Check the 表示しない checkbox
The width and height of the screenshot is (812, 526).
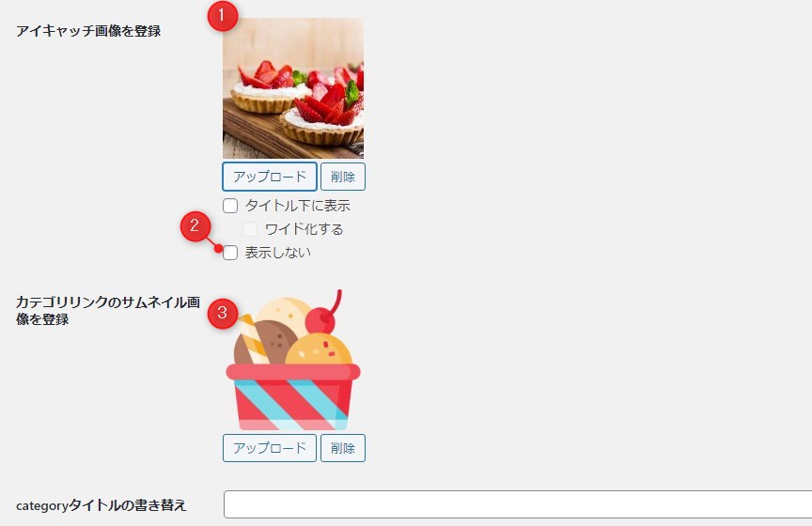click(x=230, y=253)
